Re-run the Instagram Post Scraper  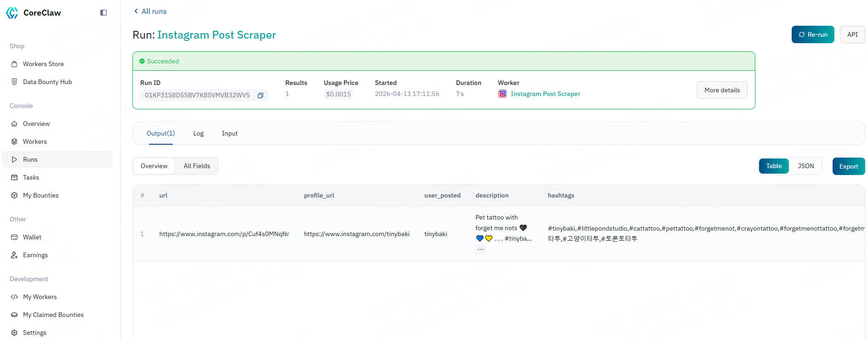812,34
